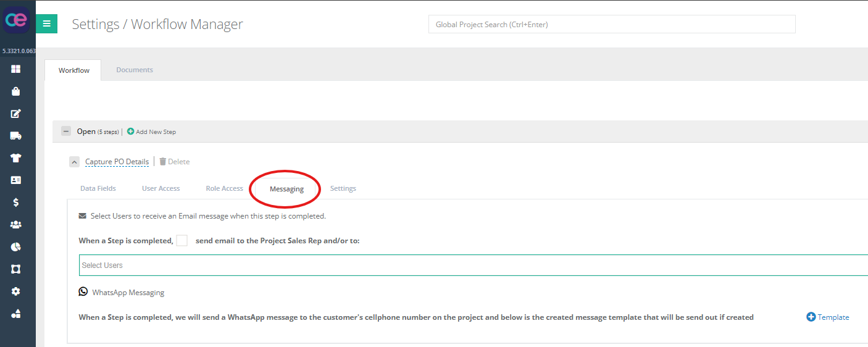Click the dollar sign finance icon
Viewport: 868px width, 347px height.
(16, 202)
